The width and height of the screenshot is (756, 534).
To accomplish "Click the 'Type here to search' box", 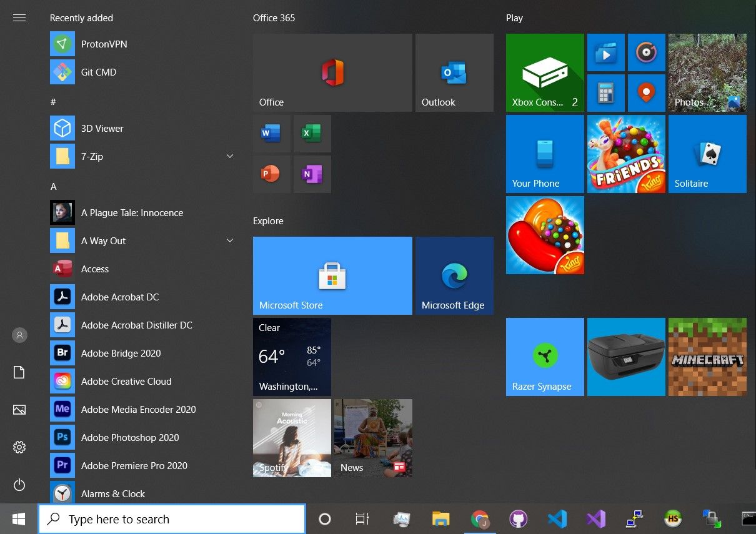I will (x=172, y=519).
